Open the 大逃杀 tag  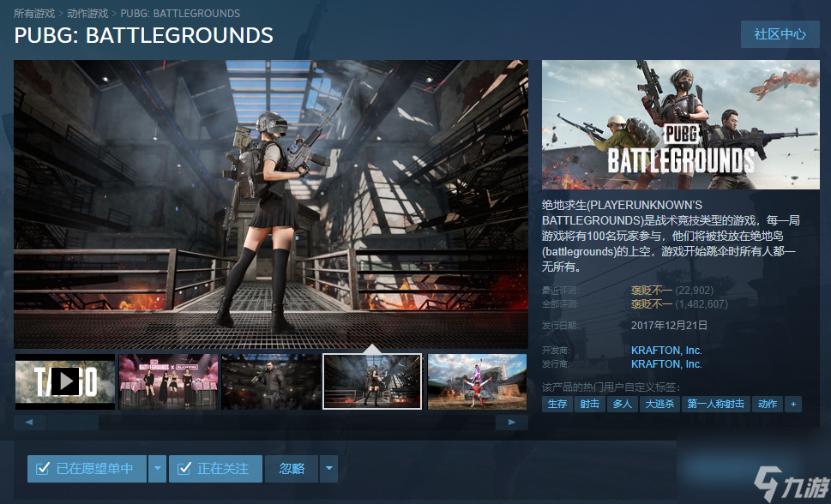(659, 404)
